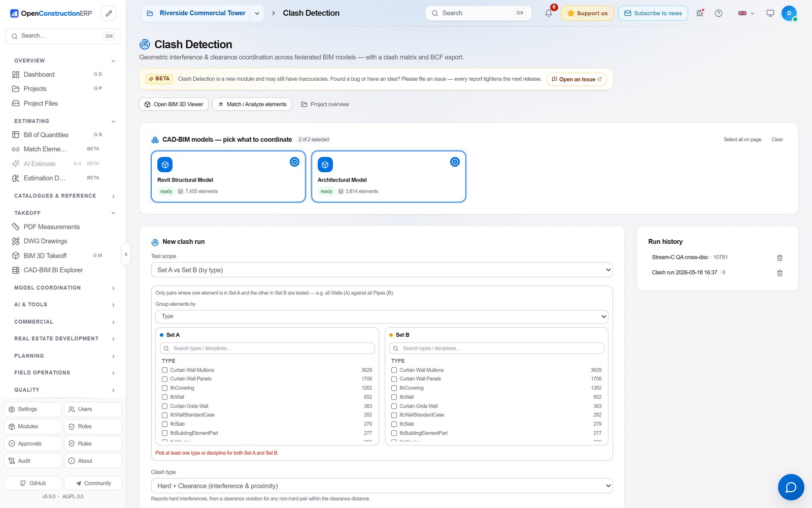Click the bug report icon
Viewport: 812px width, 508px height.
(700, 13)
